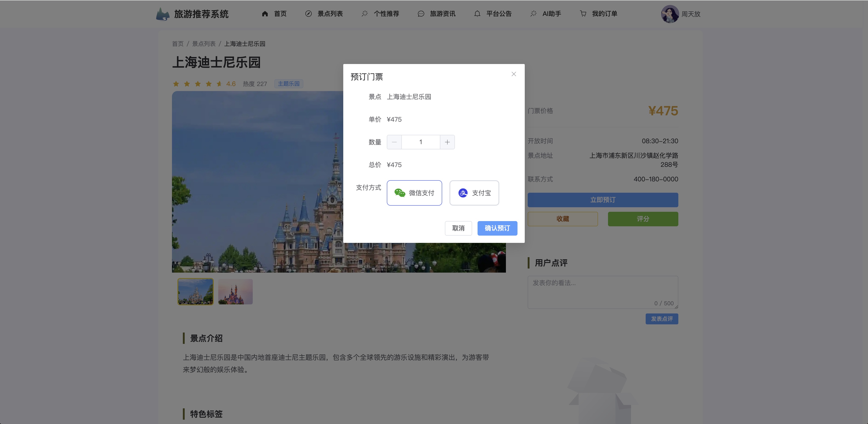Screen dimensions: 868x424
Task: Click the compass icon beside 景点列表
Action: 308,14
